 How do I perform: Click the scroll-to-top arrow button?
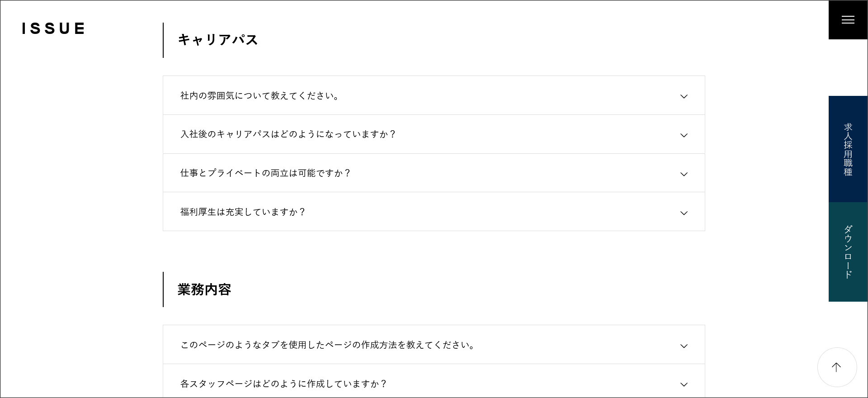click(x=837, y=367)
